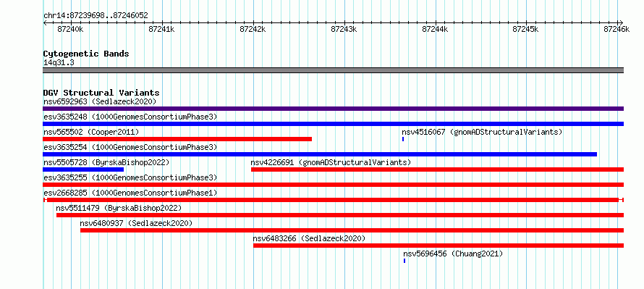Open esv3635248 (1000GenomesConsortiumPhase3) label
This screenshot has height=289, width=644.
point(130,117)
